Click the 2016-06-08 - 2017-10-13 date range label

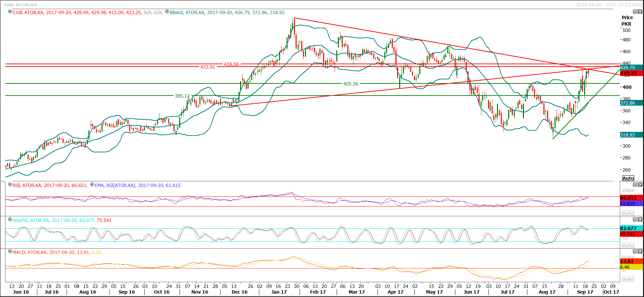coord(609,5)
